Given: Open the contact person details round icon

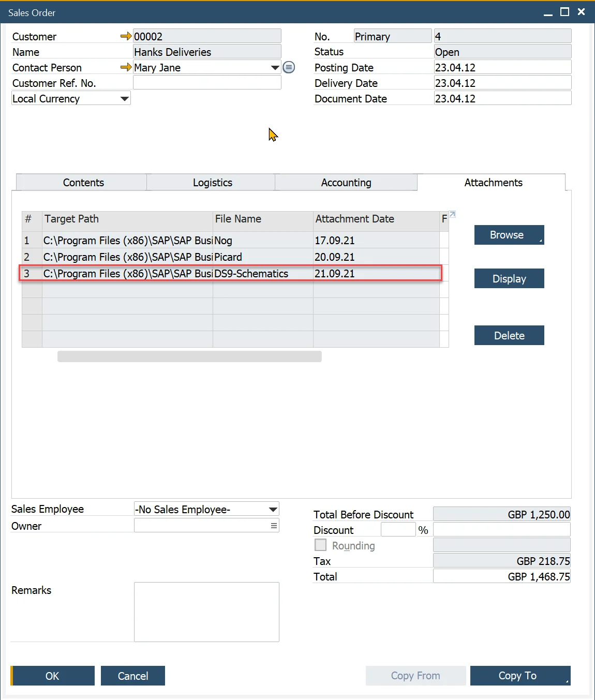Looking at the screenshot, I should (x=289, y=67).
